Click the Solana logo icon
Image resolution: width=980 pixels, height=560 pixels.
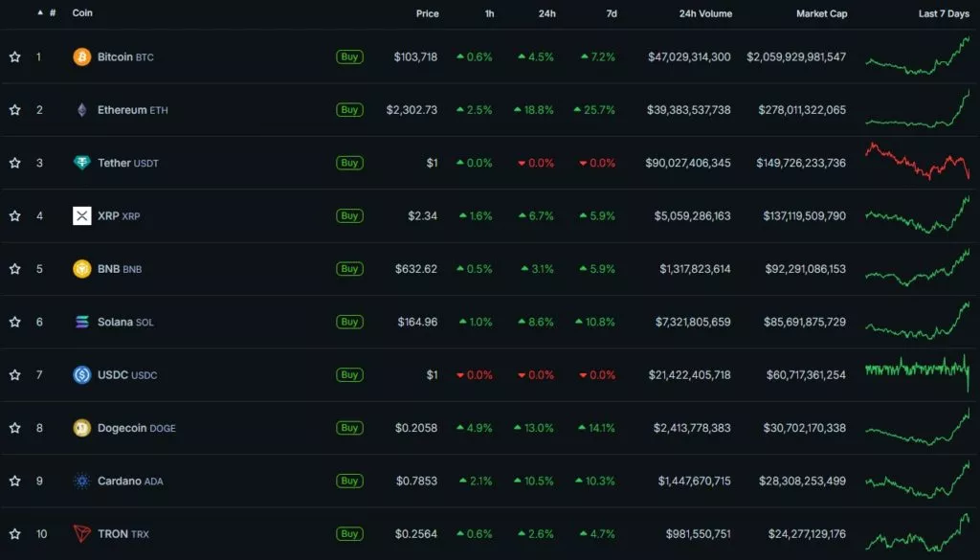click(82, 322)
